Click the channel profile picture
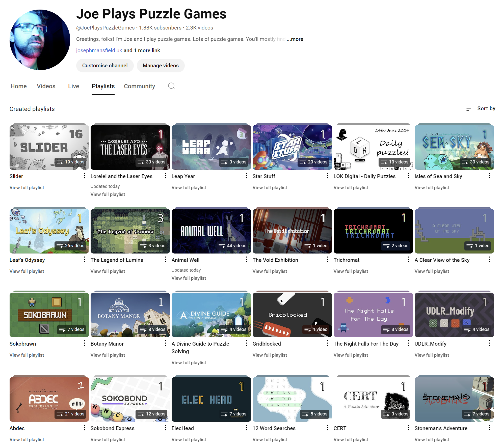Viewport: 503px width, 448px height. 40,40
